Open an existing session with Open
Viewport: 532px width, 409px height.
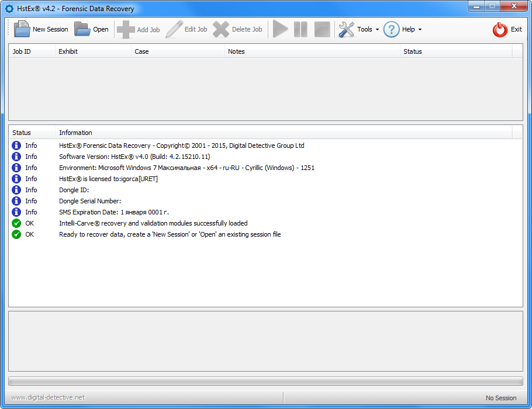[91, 29]
